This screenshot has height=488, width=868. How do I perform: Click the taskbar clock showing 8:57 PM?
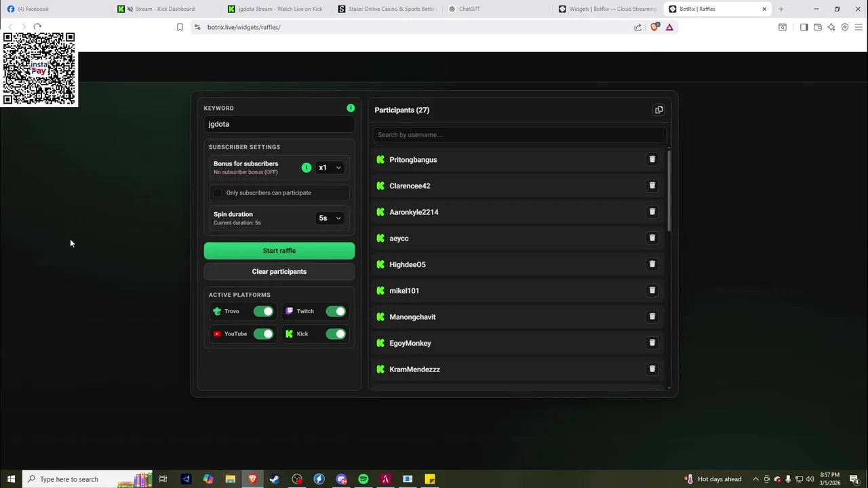tap(829, 479)
